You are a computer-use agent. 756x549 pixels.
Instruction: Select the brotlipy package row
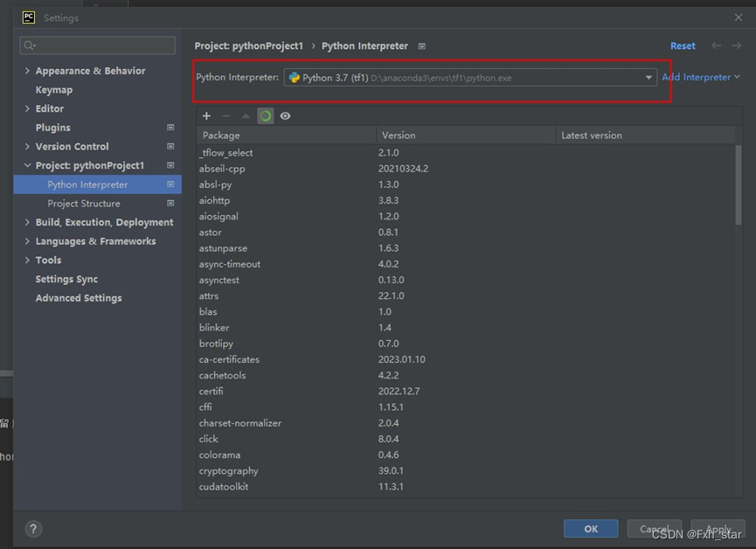pyautogui.click(x=465, y=344)
